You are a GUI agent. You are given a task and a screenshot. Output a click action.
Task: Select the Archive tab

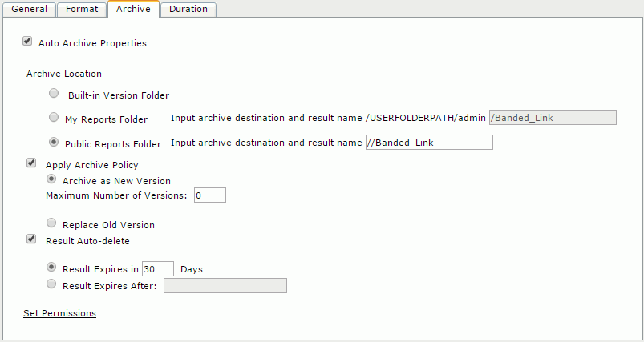[133, 10]
